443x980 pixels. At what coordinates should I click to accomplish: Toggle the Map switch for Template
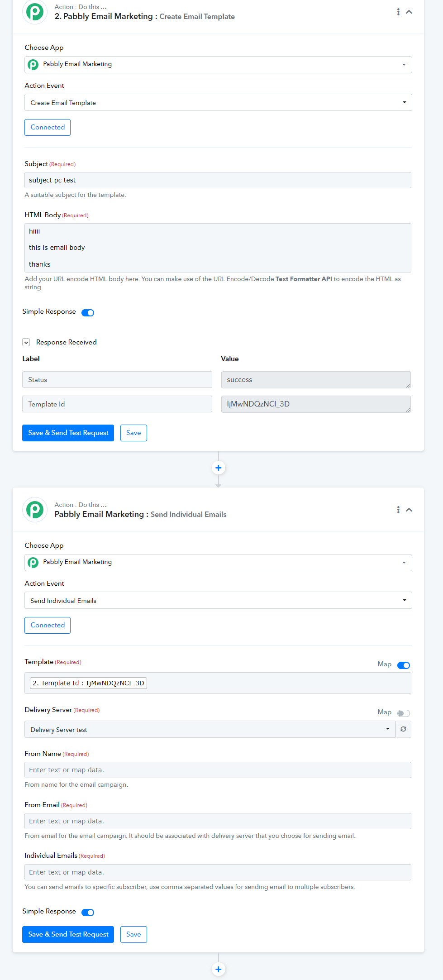[404, 665]
